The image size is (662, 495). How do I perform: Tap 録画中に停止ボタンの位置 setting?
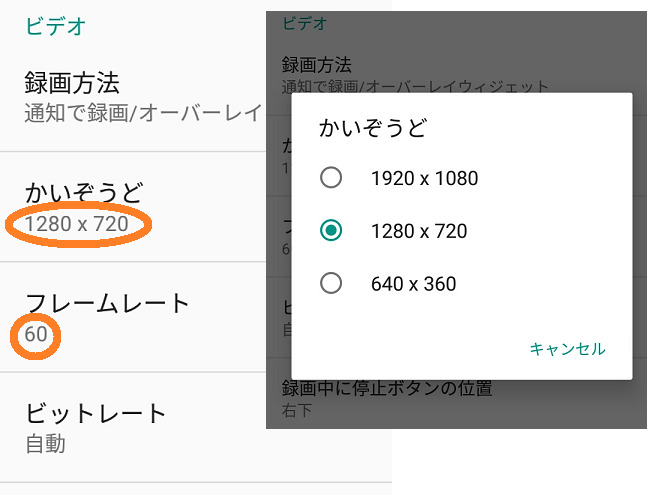tap(386, 388)
